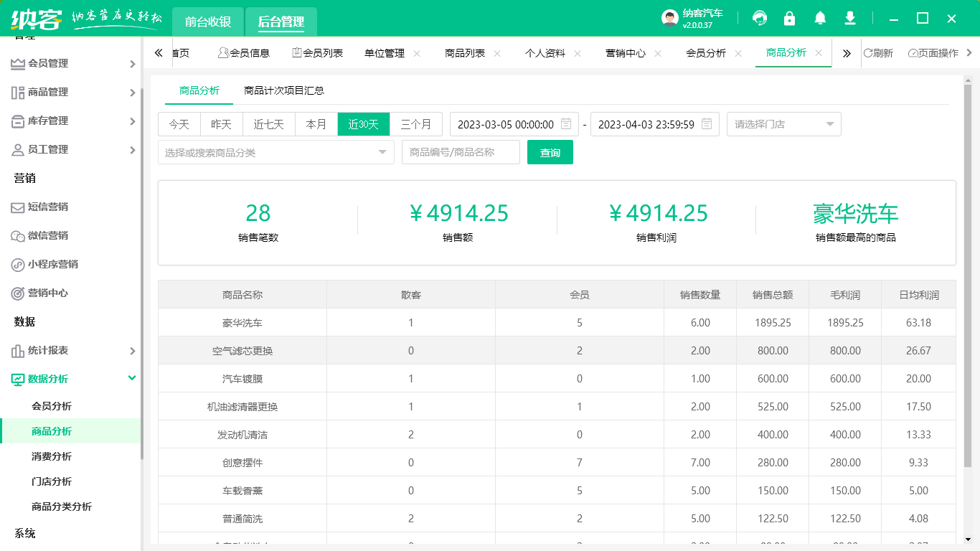Enable the 本月 time filter
This screenshot has width=980, height=551.
point(316,123)
